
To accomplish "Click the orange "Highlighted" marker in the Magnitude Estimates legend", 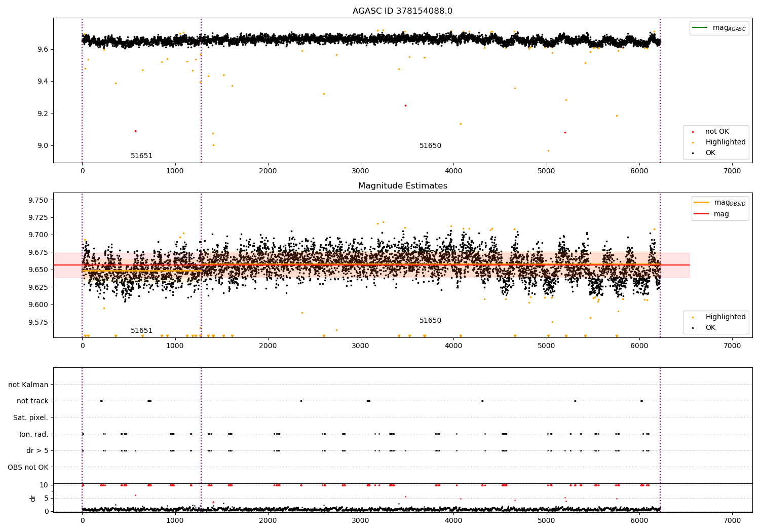I will 693,317.
